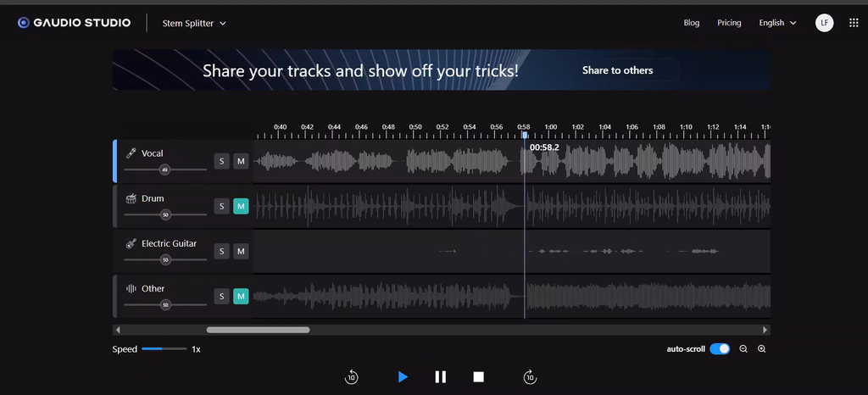The width and height of the screenshot is (868, 395).
Task: Adjust the playback Speed slider
Action: (164, 349)
